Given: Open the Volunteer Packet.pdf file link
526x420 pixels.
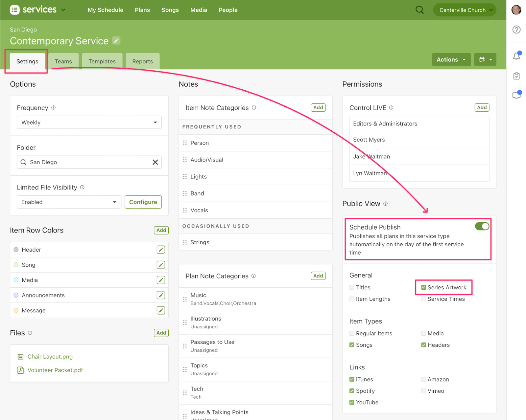Looking at the screenshot, I should [x=55, y=370].
